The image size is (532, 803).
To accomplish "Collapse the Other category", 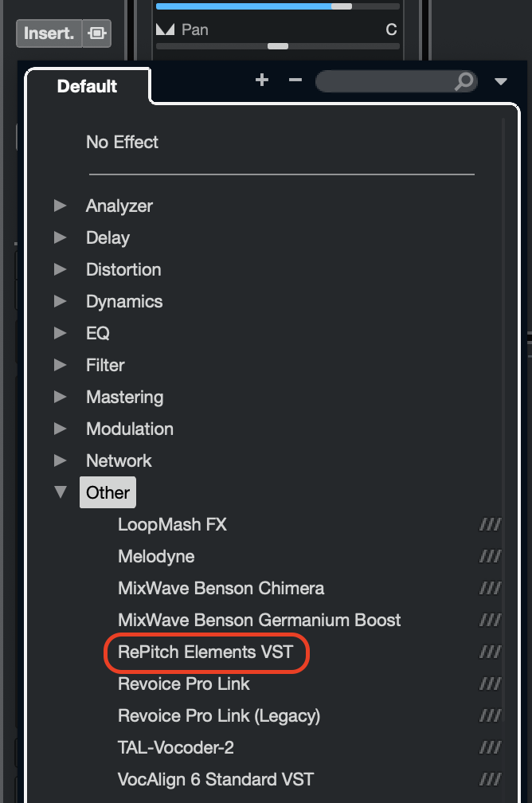I will [x=61, y=492].
